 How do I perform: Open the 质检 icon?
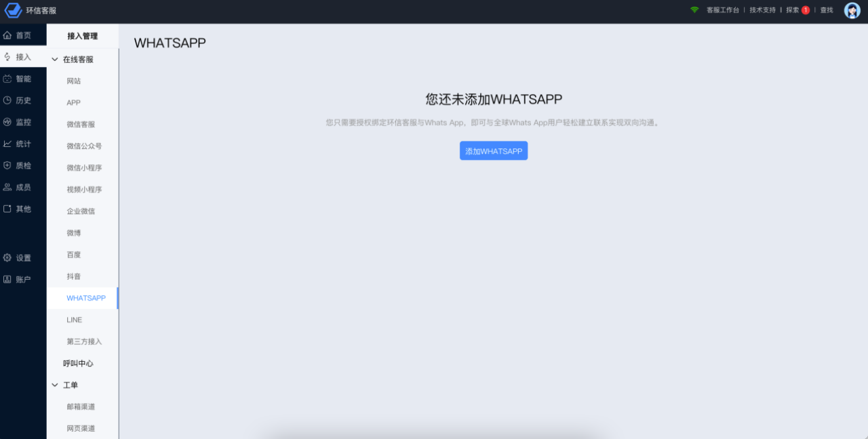click(7, 165)
